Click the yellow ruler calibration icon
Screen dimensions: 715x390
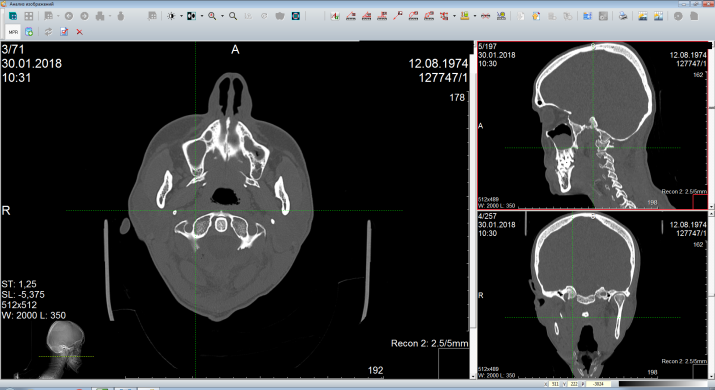(x=465, y=16)
